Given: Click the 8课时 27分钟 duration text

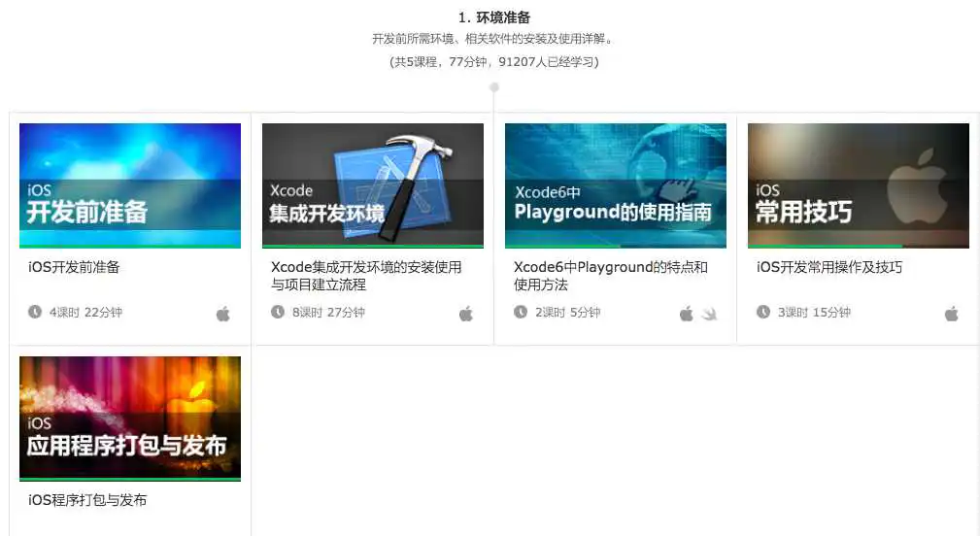Looking at the screenshot, I should click(328, 313).
